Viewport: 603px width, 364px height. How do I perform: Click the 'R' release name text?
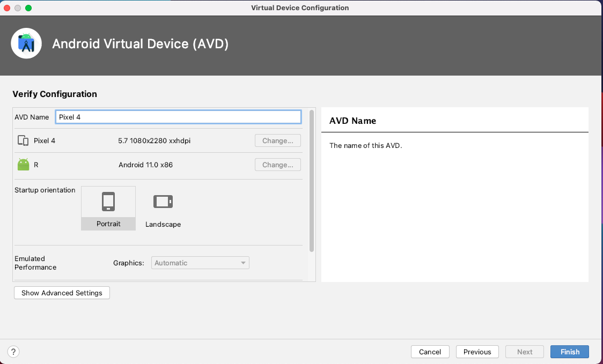(36, 165)
